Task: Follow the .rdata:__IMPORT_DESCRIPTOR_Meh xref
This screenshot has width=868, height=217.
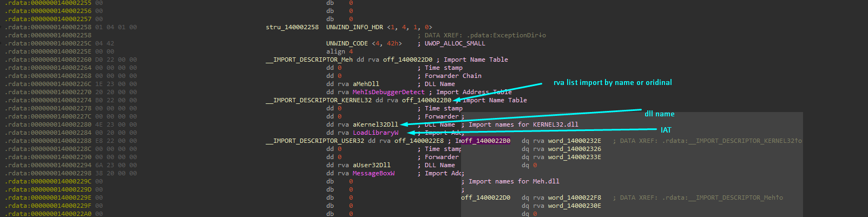Action: click(722, 198)
